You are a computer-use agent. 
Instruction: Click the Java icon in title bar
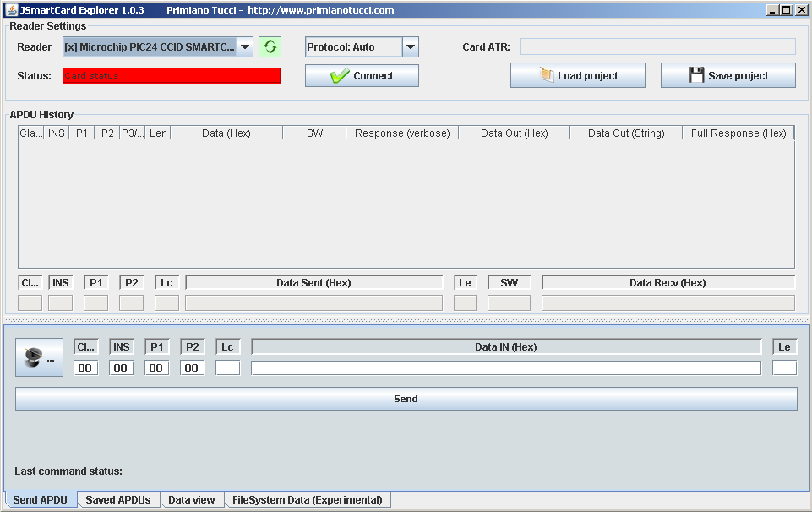point(11,10)
